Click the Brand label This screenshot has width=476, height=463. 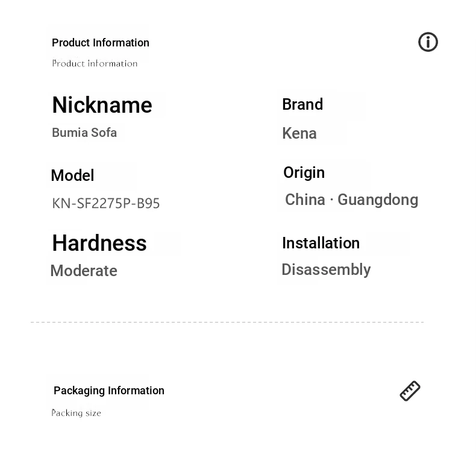pyautogui.click(x=302, y=104)
